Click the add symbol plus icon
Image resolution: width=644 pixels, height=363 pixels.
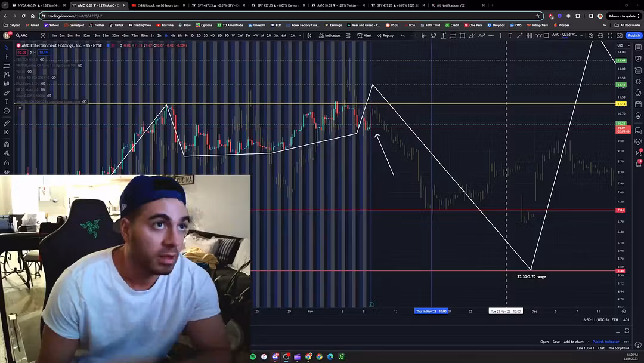tap(42, 35)
